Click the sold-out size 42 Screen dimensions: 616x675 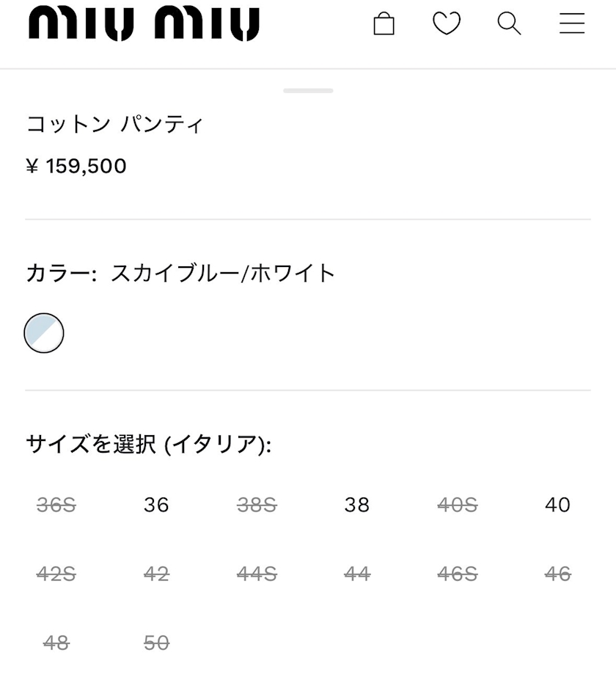click(x=156, y=574)
